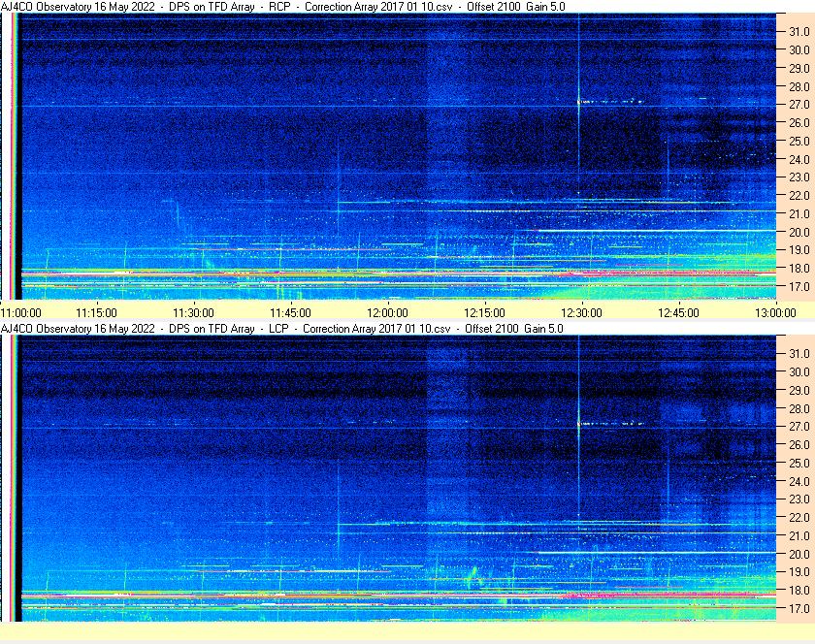
Task: Click the 30.0 frequency label on RCP plot
Action: [799, 49]
